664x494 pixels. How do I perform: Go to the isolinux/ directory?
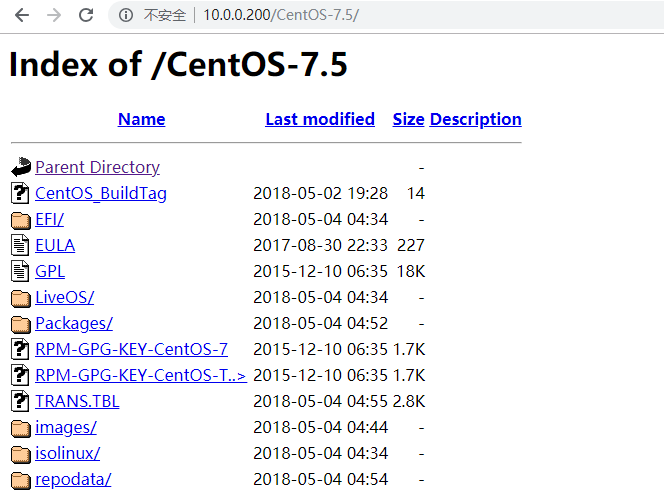(x=67, y=453)
